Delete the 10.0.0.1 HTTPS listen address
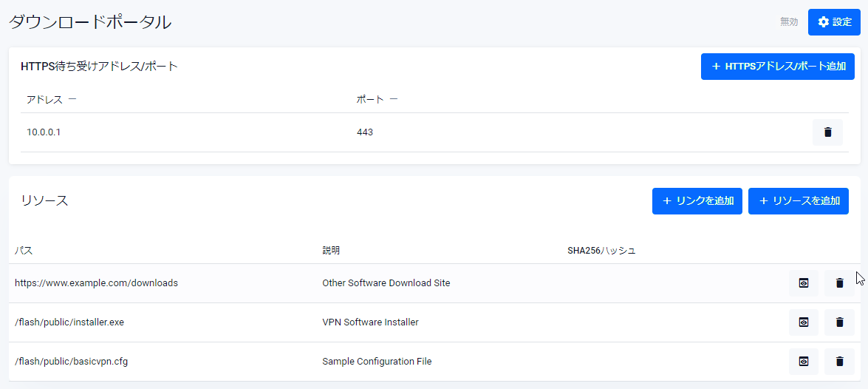868x389 pixels. (827, 132)
